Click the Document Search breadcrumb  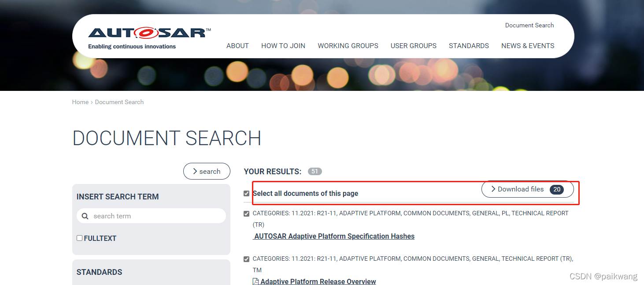pos(119,102)
